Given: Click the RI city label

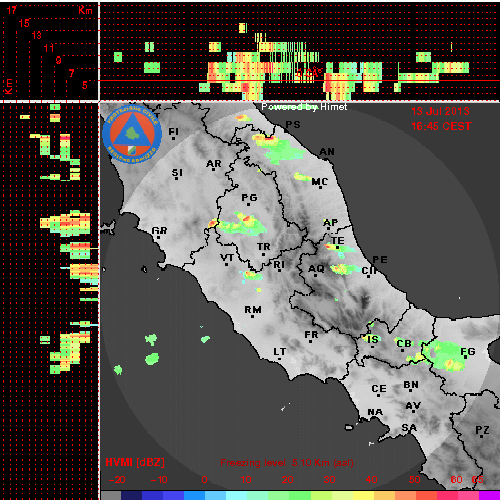Looking at the screenshot, I should (x=279, y=264).
